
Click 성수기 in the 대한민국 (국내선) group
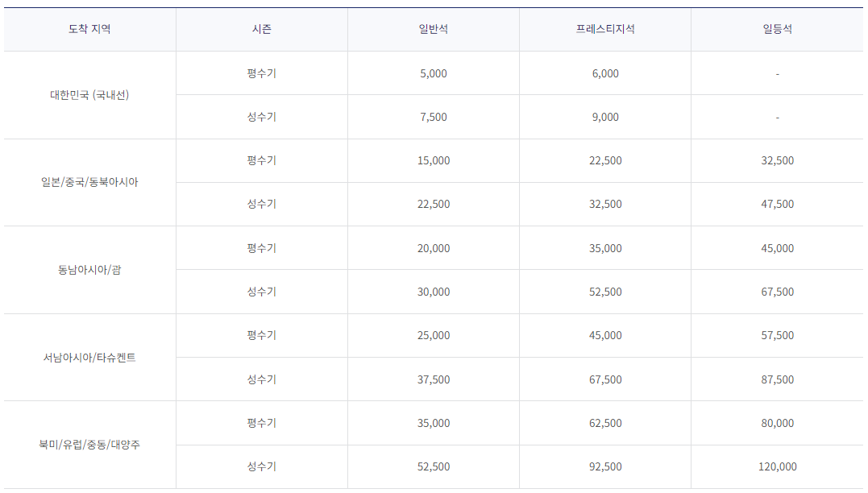pos(262,117)
